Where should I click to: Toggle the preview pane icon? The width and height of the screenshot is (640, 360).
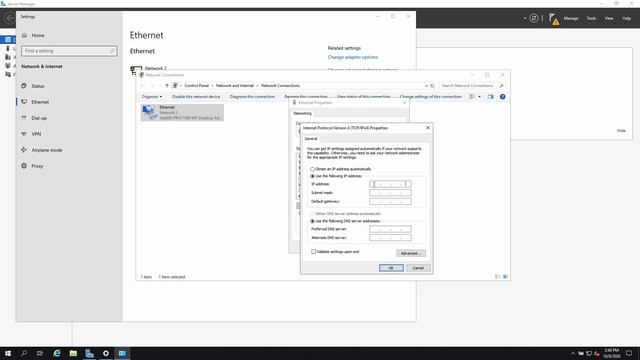pos(491,97)
